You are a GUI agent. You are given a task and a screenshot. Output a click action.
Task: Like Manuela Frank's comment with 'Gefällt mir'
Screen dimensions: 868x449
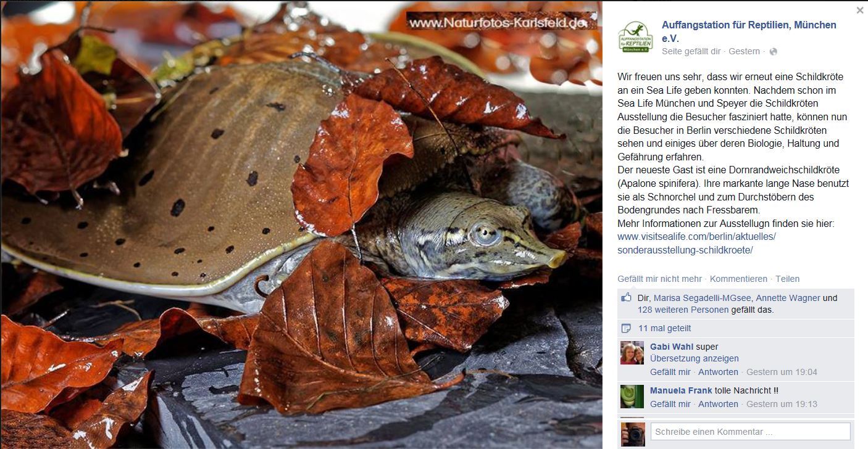pyautogui.click(x=670, y=404)
